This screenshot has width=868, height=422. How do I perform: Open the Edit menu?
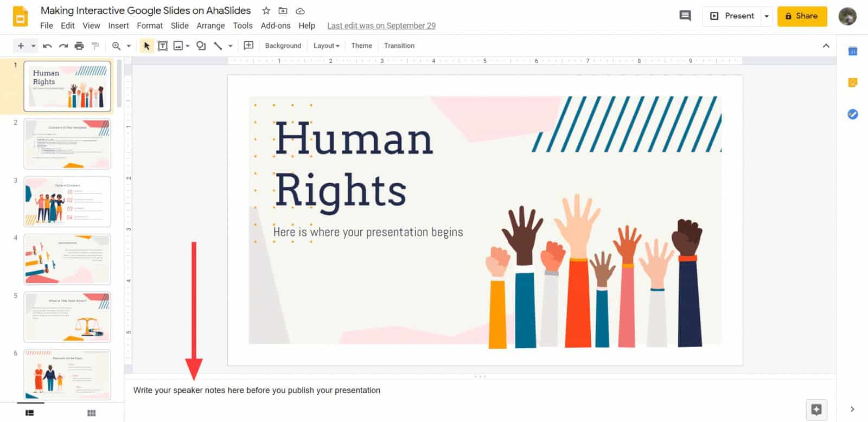(68, 25)
